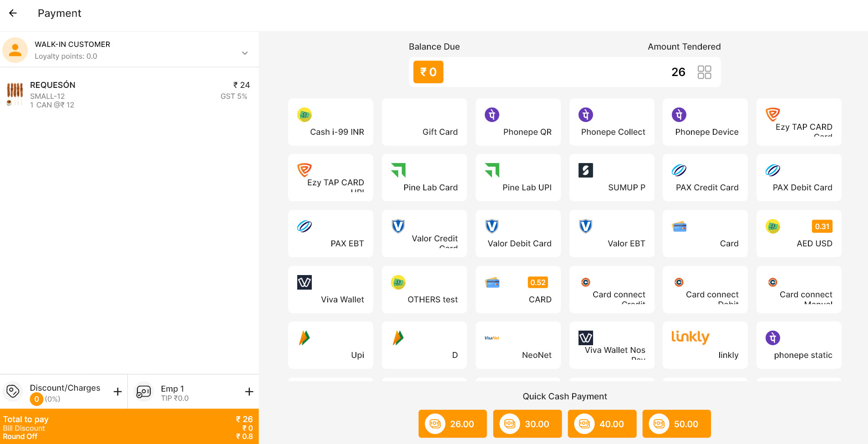Select Cash i-99 INR payment
The width and height of the screenshot is (868, 444).
pos(330,122)
